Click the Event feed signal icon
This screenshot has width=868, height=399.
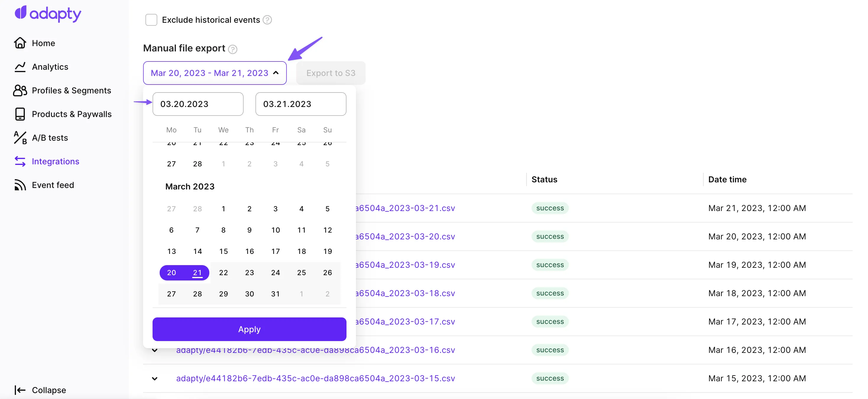click(20, 185)
